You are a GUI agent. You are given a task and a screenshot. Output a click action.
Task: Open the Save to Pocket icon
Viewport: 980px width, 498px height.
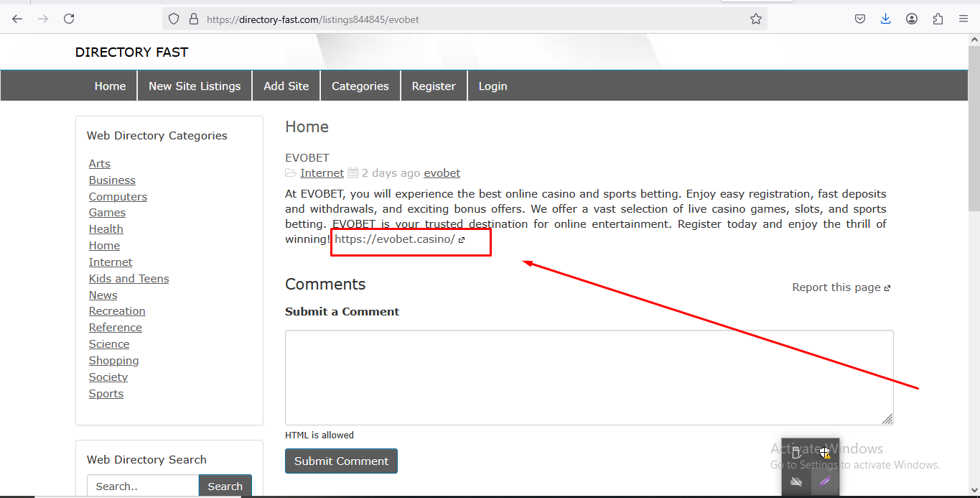click(x=859, y=19)
